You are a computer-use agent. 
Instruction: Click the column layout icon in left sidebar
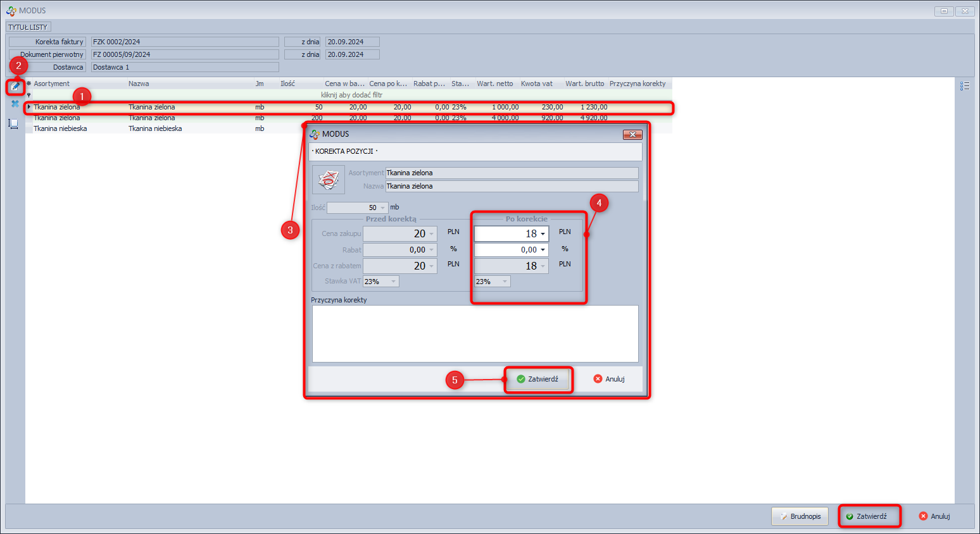point(13,123)
